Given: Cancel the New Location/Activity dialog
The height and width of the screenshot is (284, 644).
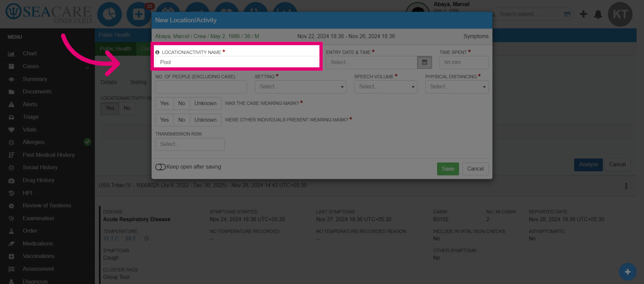Looking at the screenshot, I should pos(475,169).
